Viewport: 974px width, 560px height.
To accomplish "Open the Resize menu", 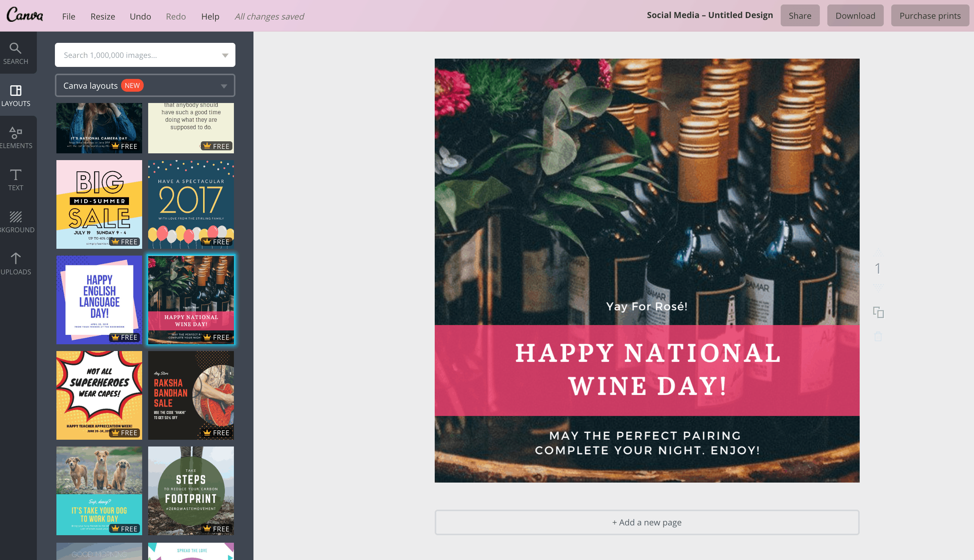I will tap(103, 16).
